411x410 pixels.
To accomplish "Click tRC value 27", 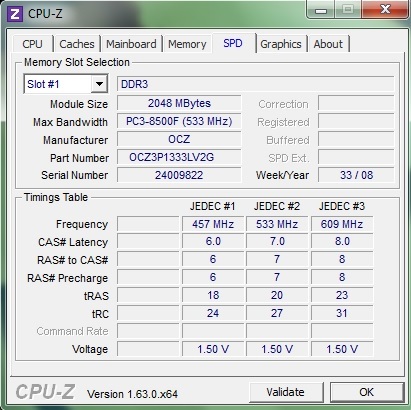I will 277,314.
